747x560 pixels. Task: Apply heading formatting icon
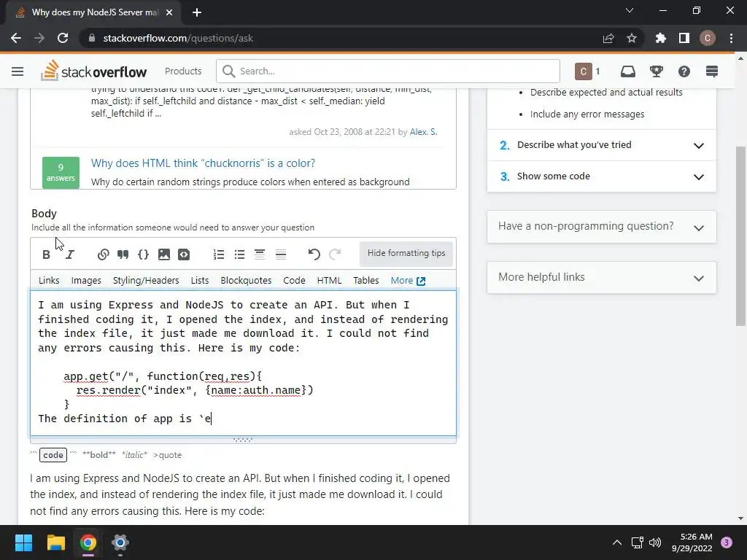click(x=260, y=254)
